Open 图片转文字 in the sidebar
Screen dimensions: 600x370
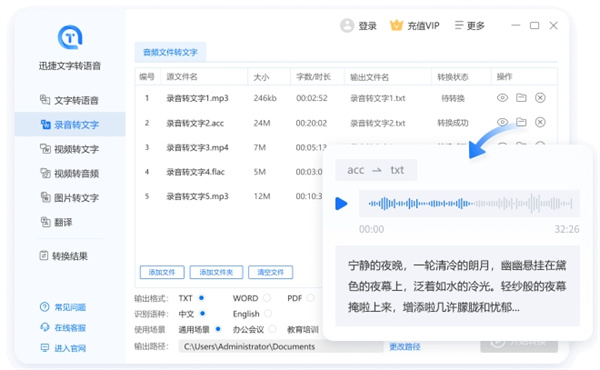70,198
